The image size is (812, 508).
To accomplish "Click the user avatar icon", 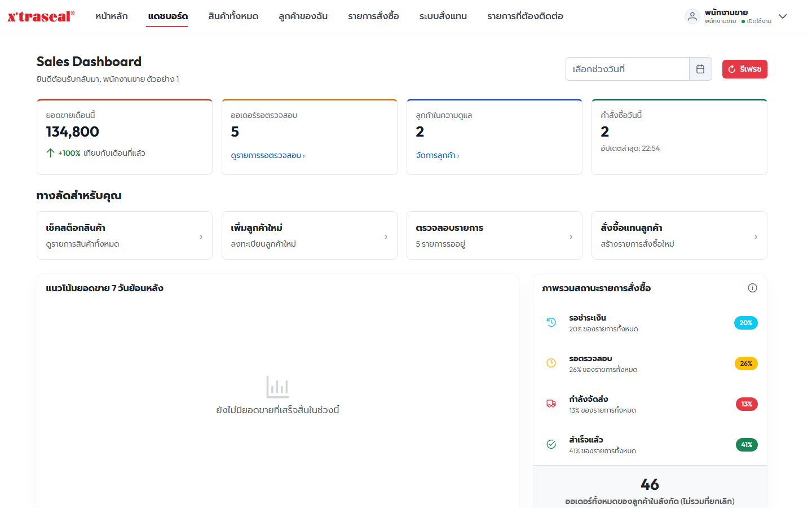I will (692, 16).
